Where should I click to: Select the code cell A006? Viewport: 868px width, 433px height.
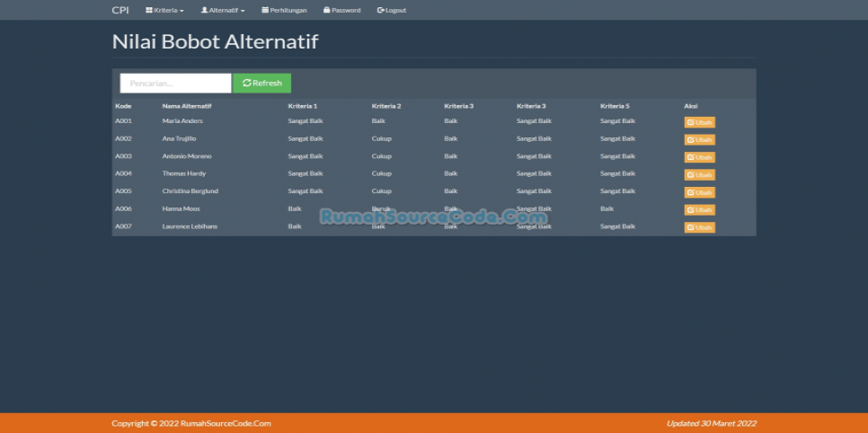[x=123, y=208]
